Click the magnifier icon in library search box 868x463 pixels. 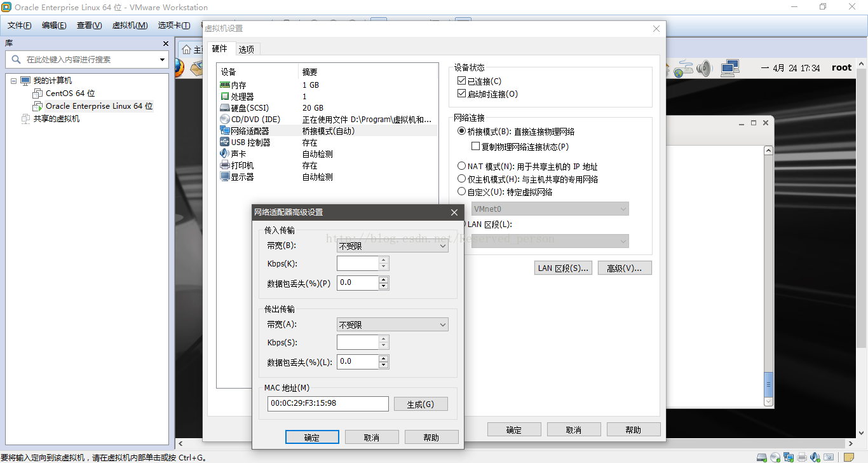(16, 59)
